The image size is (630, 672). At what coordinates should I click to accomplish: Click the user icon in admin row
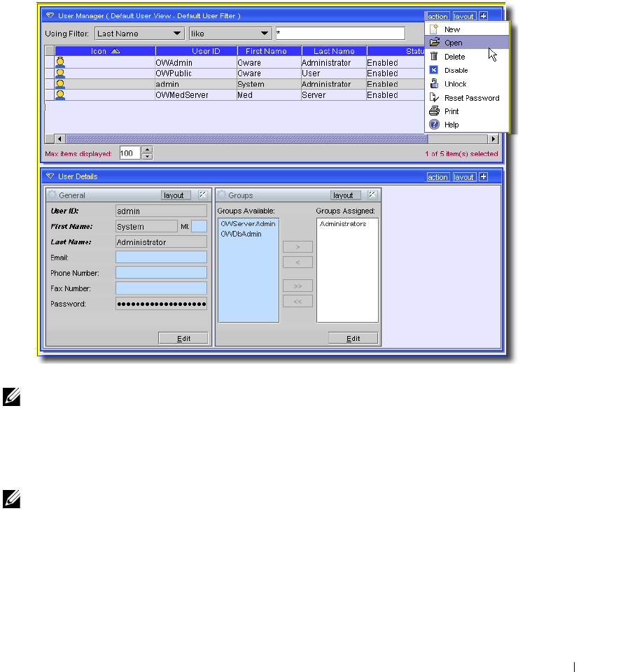(60, 84)
